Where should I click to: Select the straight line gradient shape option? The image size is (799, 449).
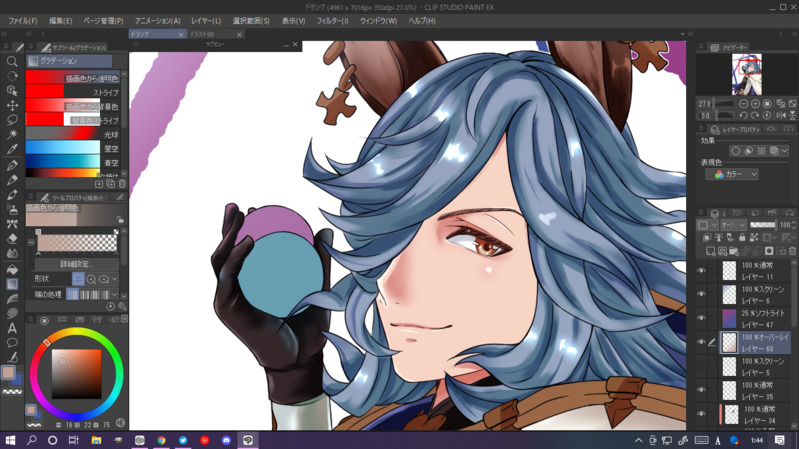pos(78,279)
